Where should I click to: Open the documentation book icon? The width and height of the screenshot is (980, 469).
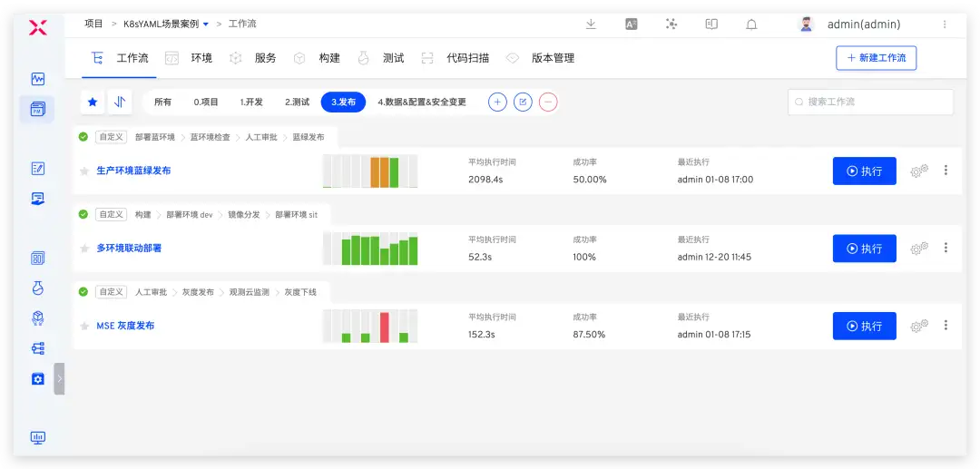point(711,24)
